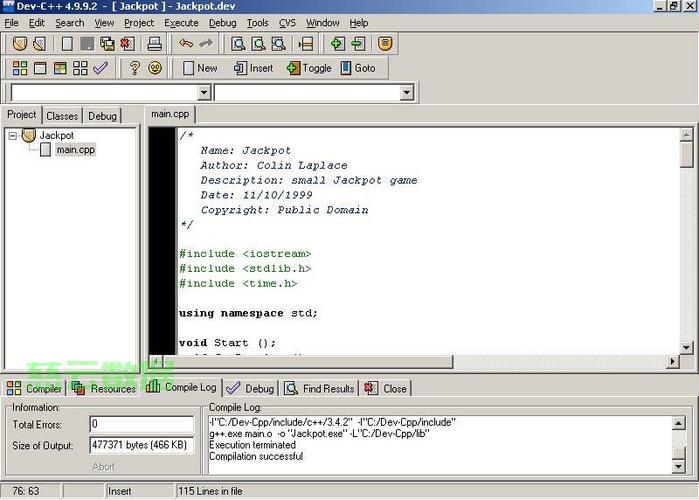Open the left class combo box dropdown
This screenshot has width=699, height=500.
(204, 93)
